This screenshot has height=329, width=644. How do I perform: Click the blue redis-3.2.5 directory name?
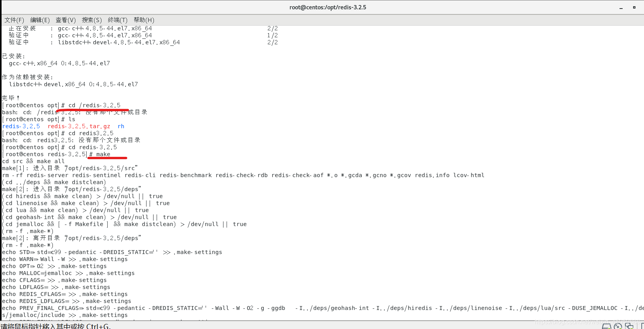tap(21, 126)
